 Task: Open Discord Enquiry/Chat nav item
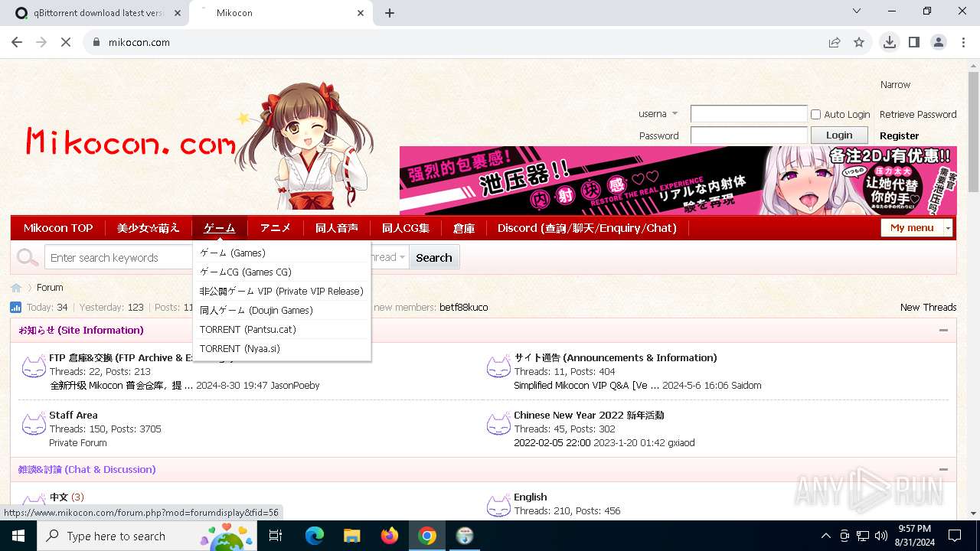pos(587,228)
